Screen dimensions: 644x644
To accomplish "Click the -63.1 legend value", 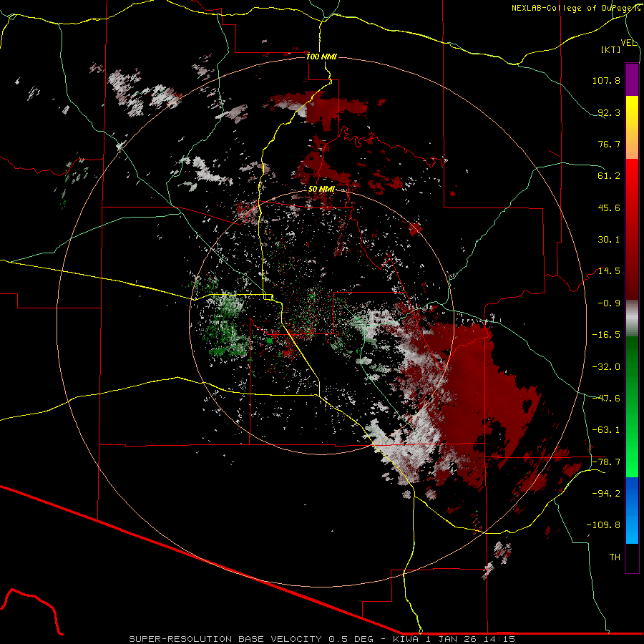I will [606, 430].
